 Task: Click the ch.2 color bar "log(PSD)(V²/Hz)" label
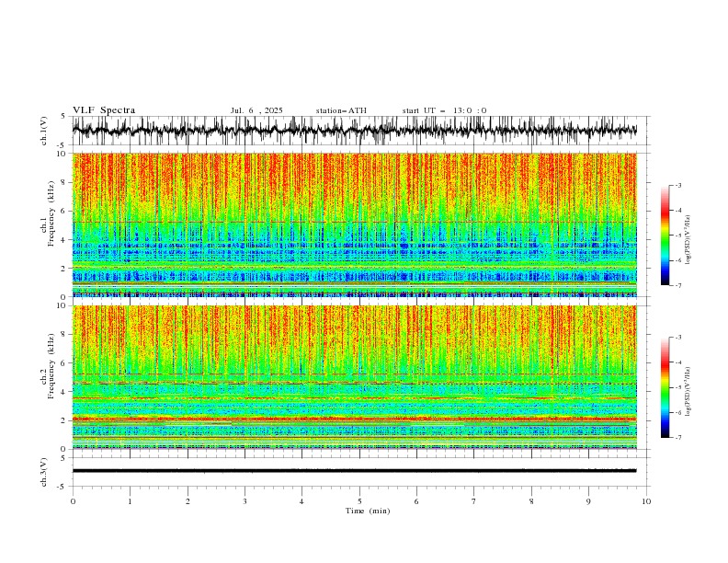688,392
